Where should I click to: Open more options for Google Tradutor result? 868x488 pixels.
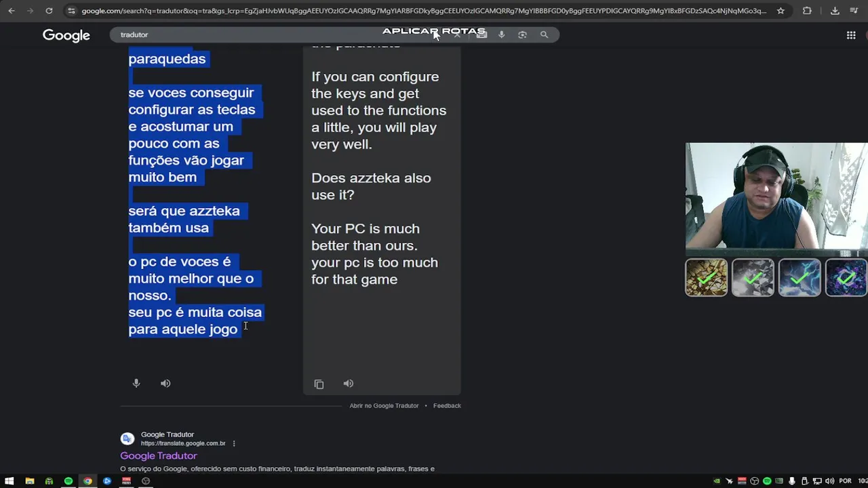pos(234,443)
